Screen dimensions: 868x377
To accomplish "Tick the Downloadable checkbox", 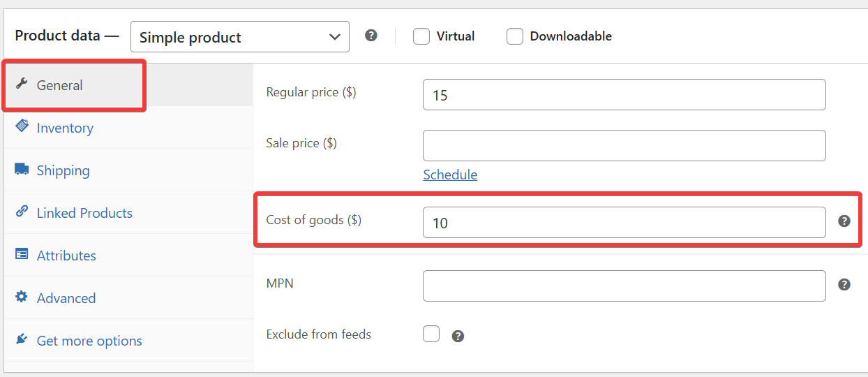I will (x=515, y=36).
